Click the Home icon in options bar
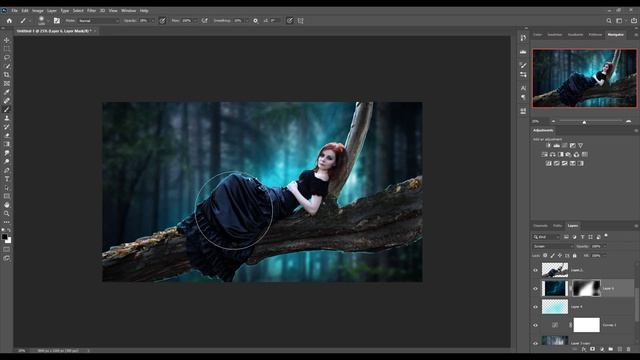640x360 pixels. tap(9, 20)
